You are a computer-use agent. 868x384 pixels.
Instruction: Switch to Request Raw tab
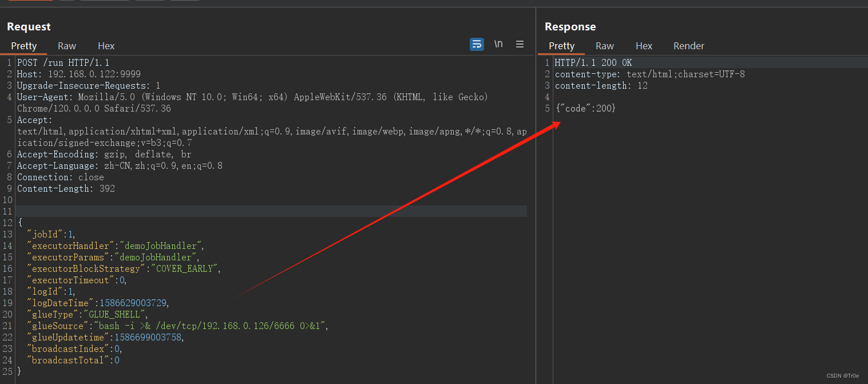tap(67, 46)
